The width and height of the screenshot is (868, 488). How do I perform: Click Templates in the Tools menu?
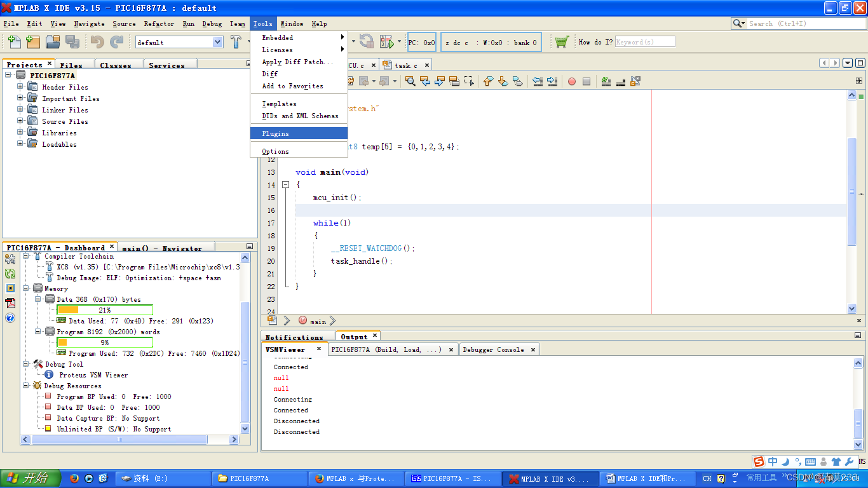pos(299,104)
